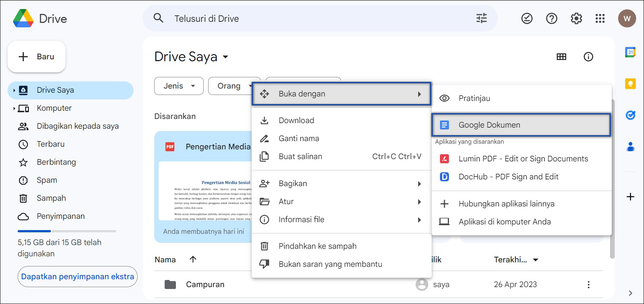Open Google Calendar side panel icon

point(630,52)
